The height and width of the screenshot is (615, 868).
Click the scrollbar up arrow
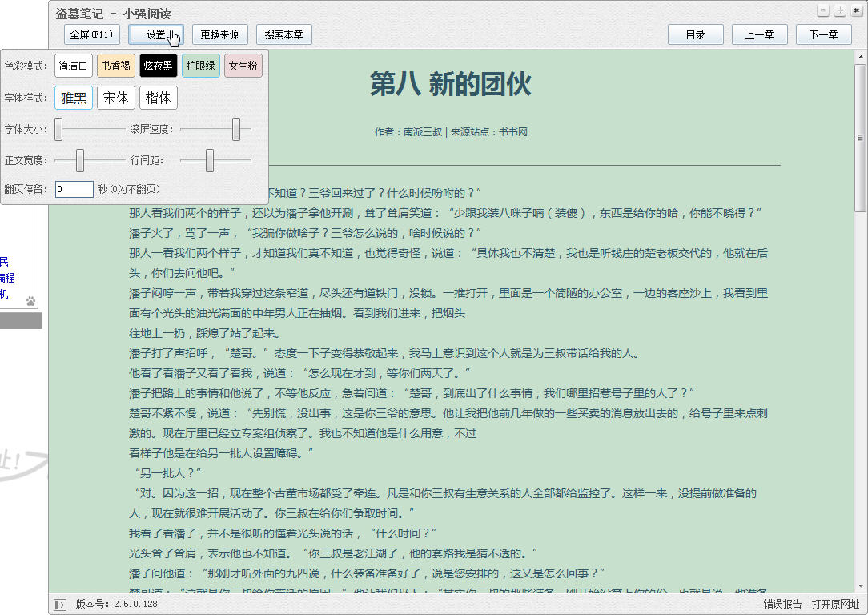860,57
